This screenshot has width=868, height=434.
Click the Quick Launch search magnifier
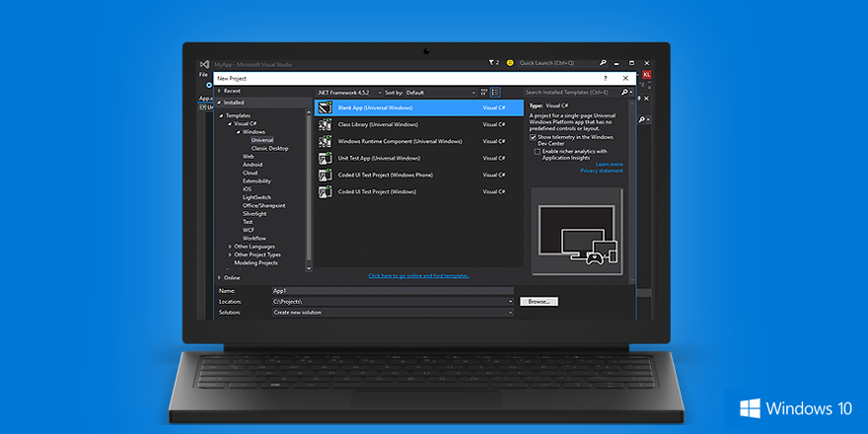(x=603, y=63)
